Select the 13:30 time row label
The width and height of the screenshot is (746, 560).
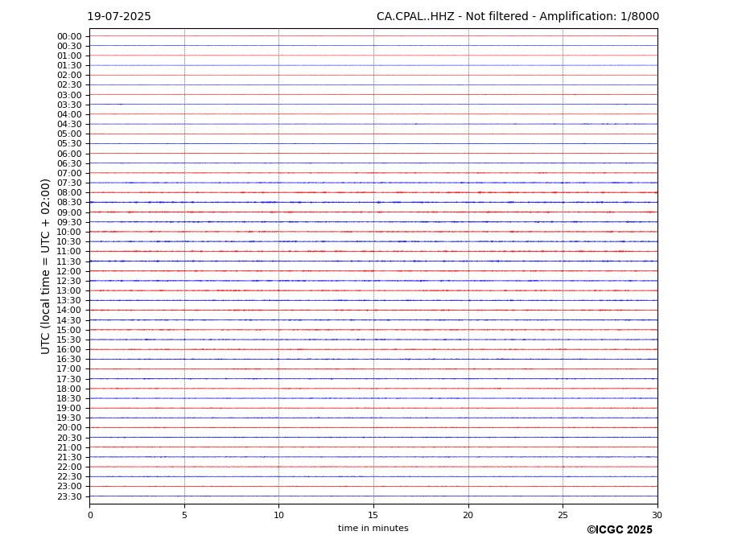[x=69, y=301]
